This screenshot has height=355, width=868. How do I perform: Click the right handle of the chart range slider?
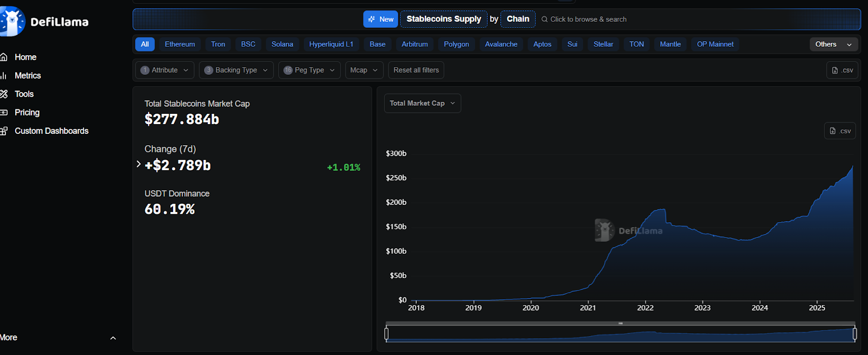[855, 333]
